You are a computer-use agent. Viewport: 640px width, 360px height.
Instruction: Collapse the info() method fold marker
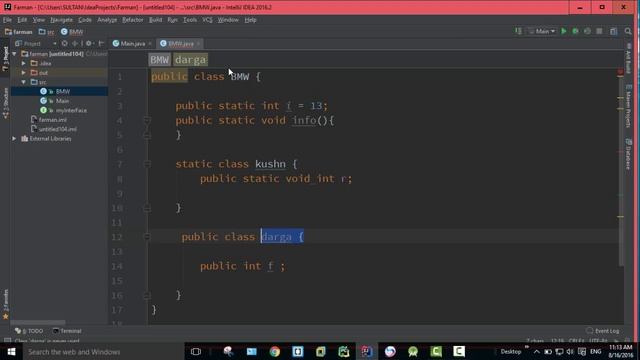pos(147,120)
